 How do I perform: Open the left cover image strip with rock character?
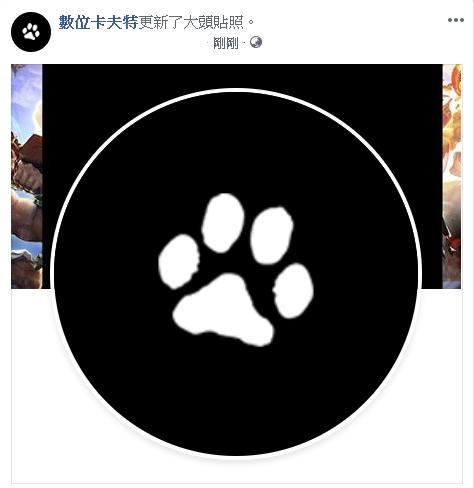[27, 176]
